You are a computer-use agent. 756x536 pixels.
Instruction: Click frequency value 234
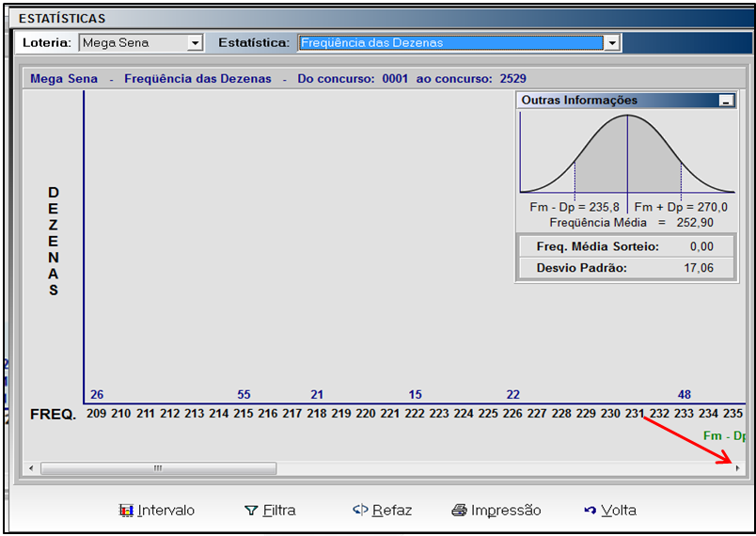click(x=709, y=414)
